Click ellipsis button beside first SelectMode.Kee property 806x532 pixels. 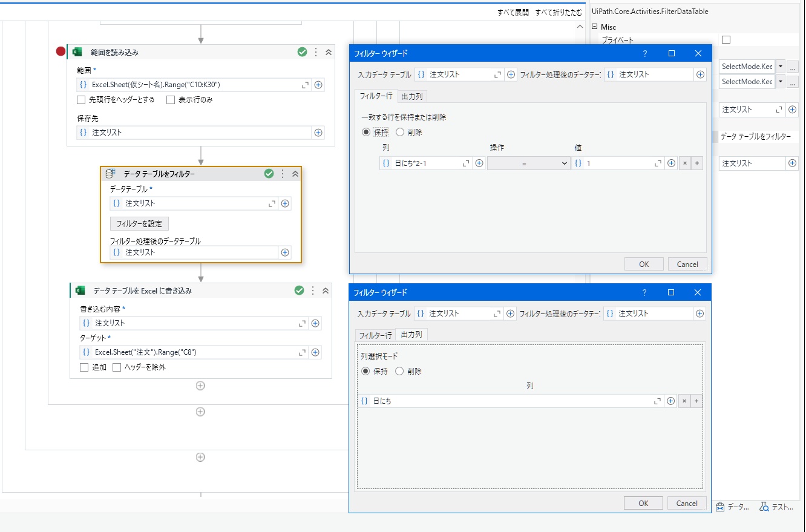(793, 66)
